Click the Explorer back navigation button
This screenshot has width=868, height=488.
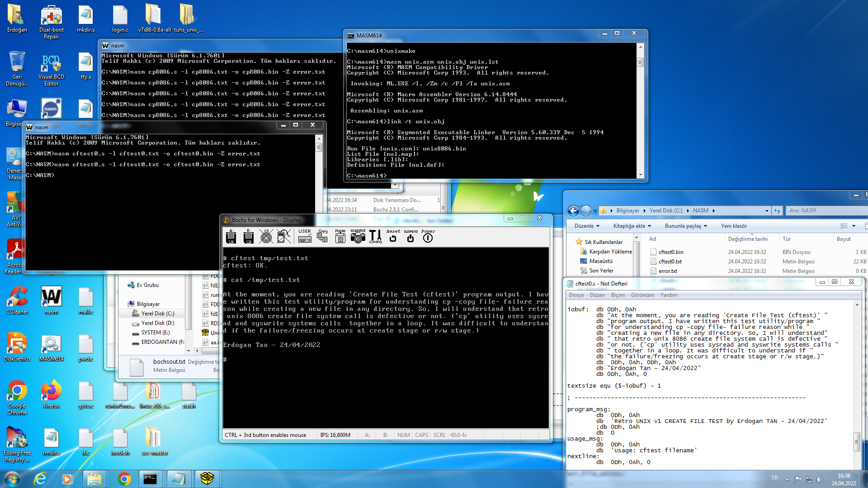pos(573,211)
